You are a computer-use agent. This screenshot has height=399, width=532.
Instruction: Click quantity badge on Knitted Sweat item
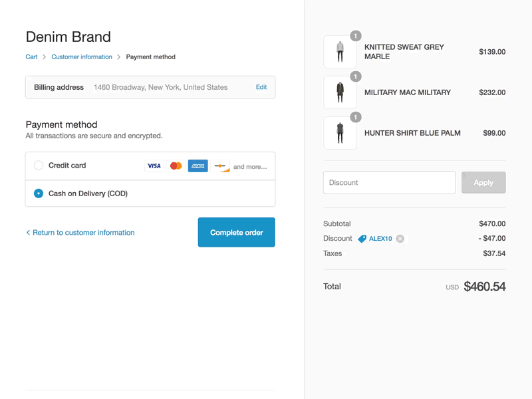356,36
